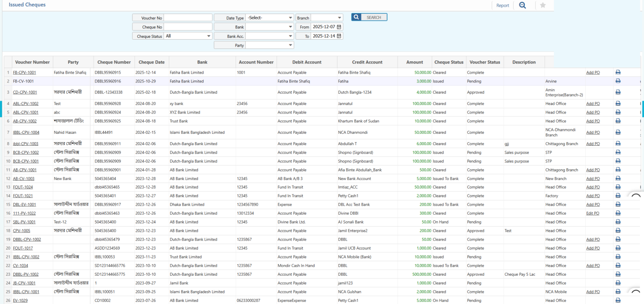644x304 pixels.
Task: Open the To date calendar picker
Action: click(x=339, y=36)
